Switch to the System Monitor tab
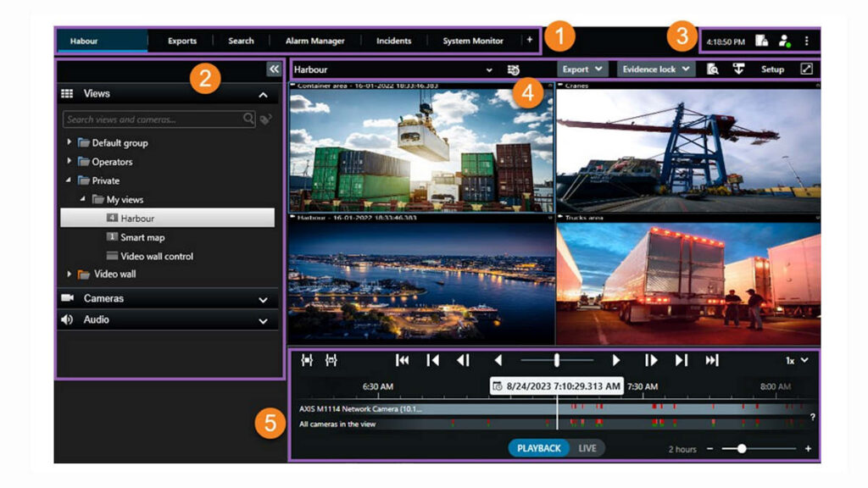This screenshot has height=488, width=868. click(x=473, y=41)
